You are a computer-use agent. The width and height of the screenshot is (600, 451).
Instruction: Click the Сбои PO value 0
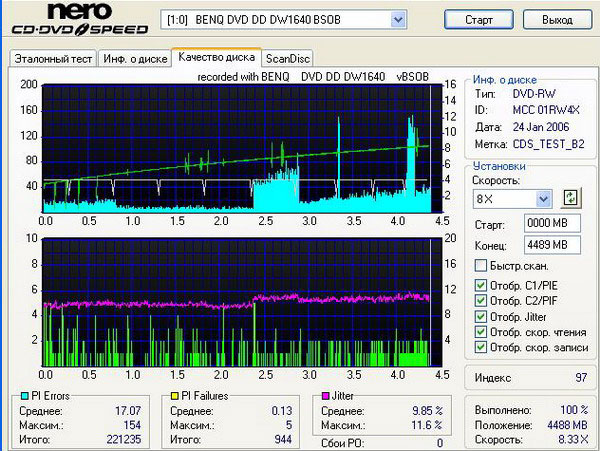[x=440, y=443]
